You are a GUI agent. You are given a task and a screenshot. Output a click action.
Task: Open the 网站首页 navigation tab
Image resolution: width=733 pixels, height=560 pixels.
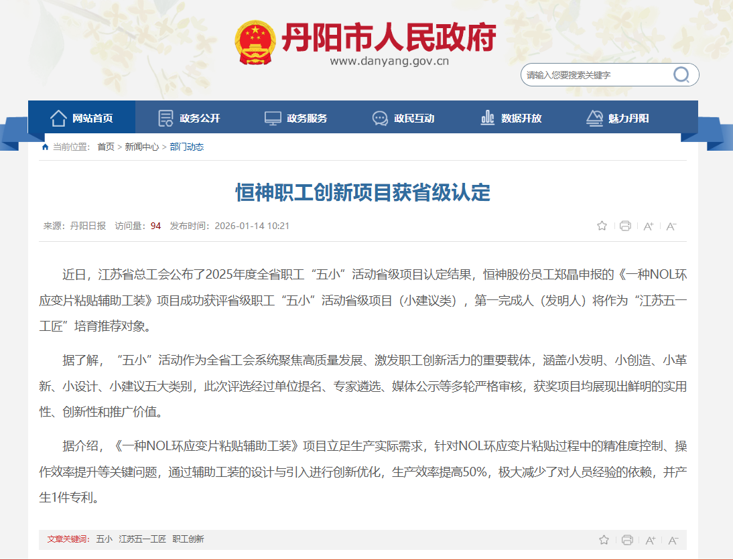pyautogui.click(x=82, y=119)
